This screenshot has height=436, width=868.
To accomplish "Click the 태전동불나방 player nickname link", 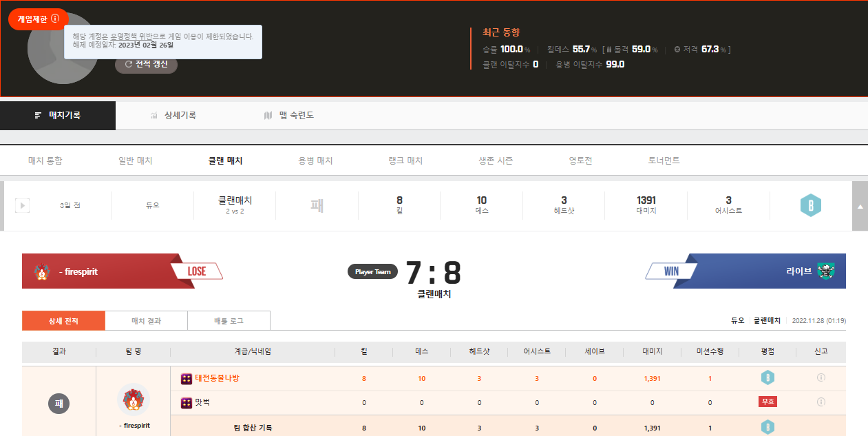I will click(x=217, y=378).
